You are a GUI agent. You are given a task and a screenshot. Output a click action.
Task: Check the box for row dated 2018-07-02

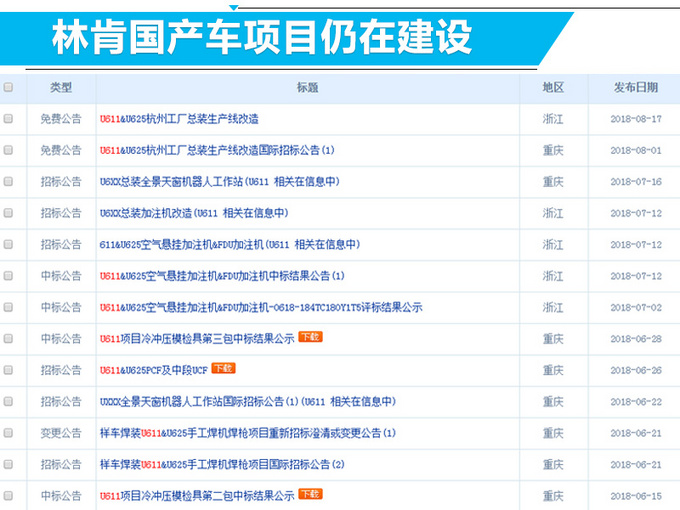click(x=8, y=307)
